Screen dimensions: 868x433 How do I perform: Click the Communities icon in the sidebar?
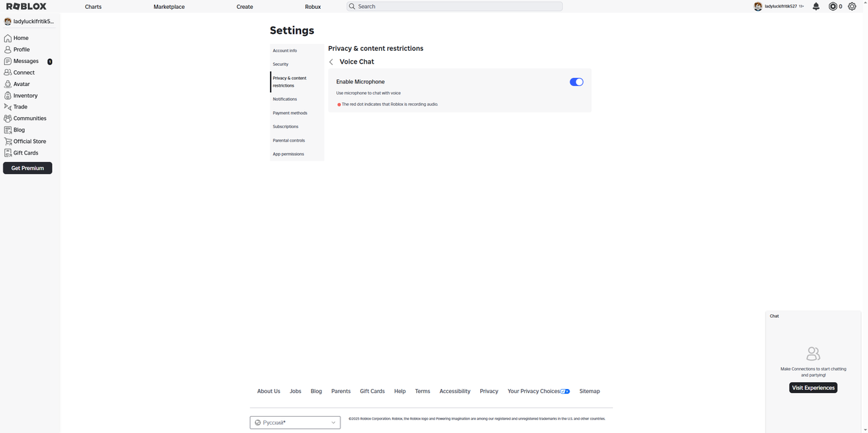(x=7, y=118)
